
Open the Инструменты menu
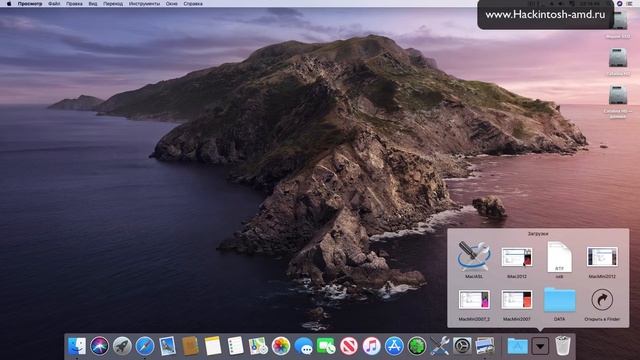[x=144, y=4]
